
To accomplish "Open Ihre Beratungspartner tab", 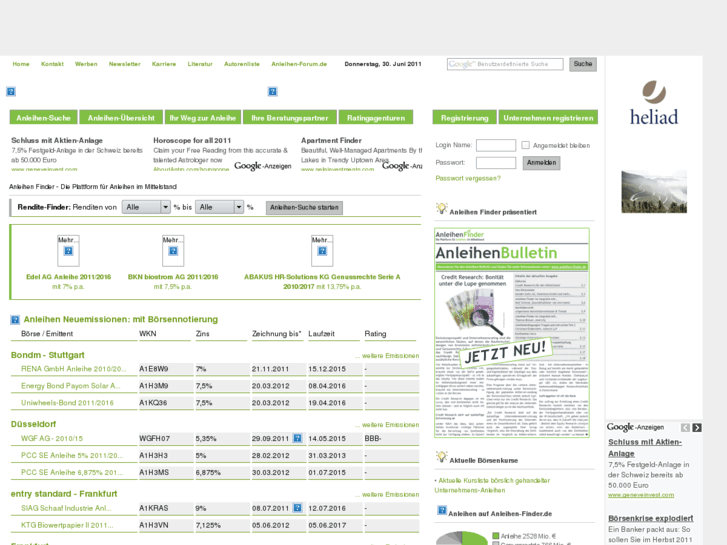I will point(290,117).
